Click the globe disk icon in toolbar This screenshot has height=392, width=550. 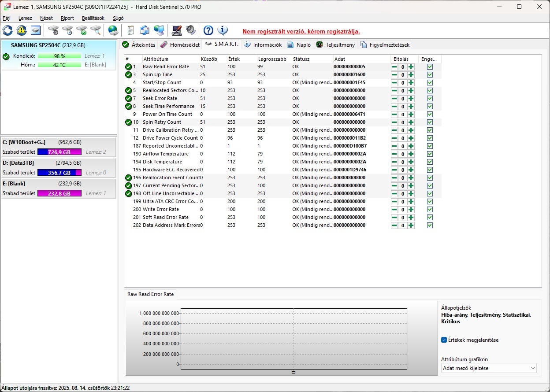(113, 30)
